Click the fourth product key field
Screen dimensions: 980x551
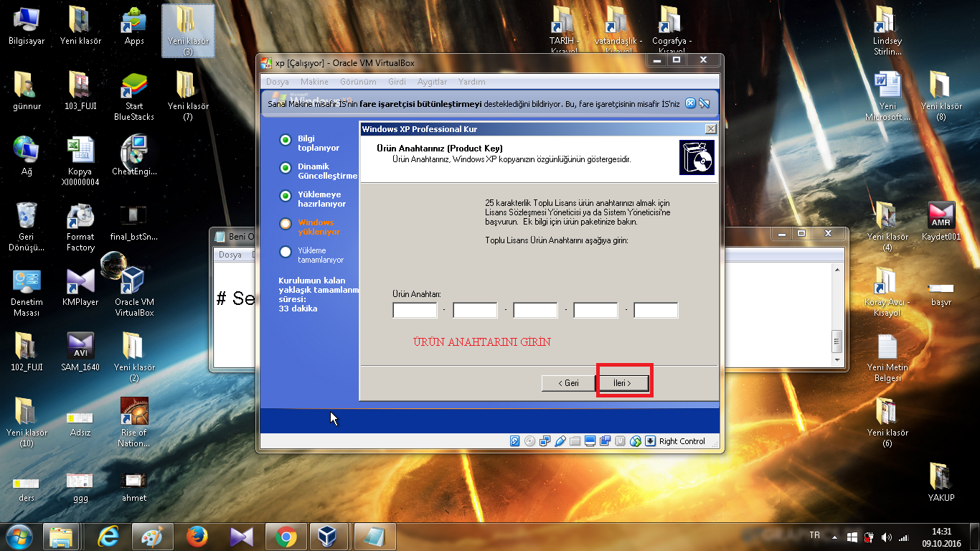(x=595, y=310)
